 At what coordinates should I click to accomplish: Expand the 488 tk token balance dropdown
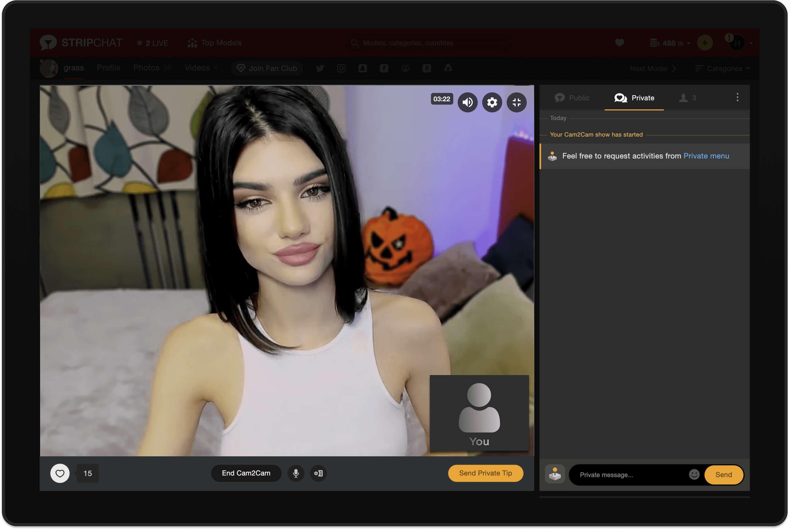670,43
